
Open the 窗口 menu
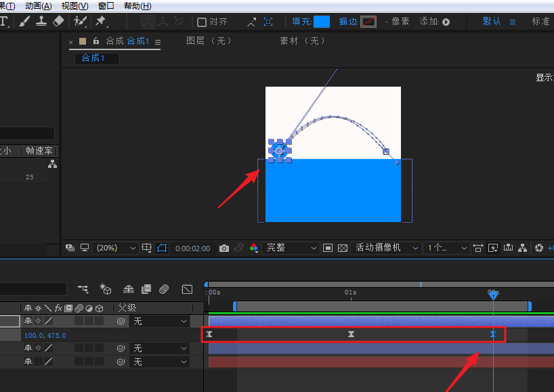[x=106, y=6]
